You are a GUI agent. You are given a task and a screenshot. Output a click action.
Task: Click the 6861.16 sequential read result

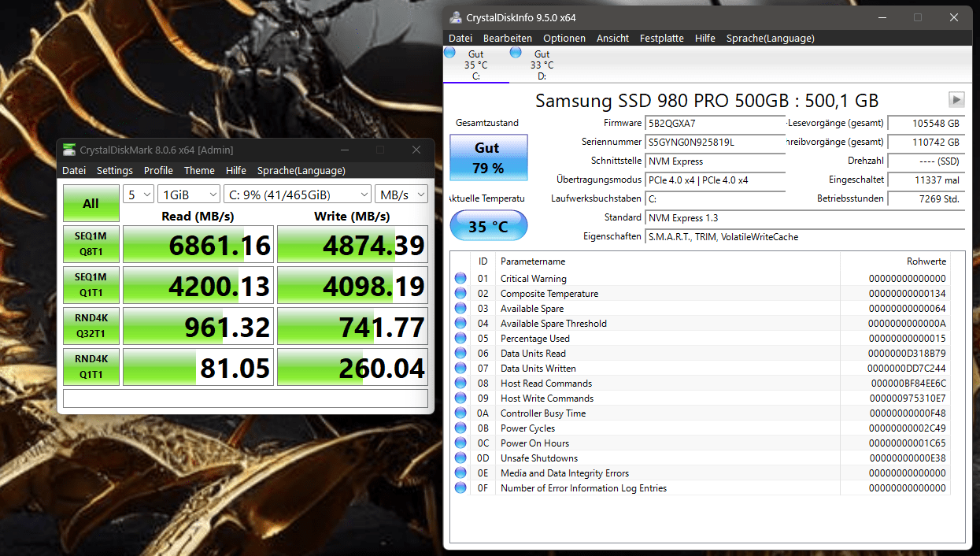point(198,245)
